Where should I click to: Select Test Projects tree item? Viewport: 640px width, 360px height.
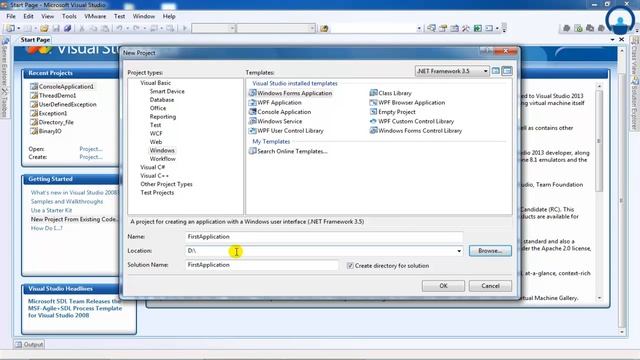(x=157, y=193)
